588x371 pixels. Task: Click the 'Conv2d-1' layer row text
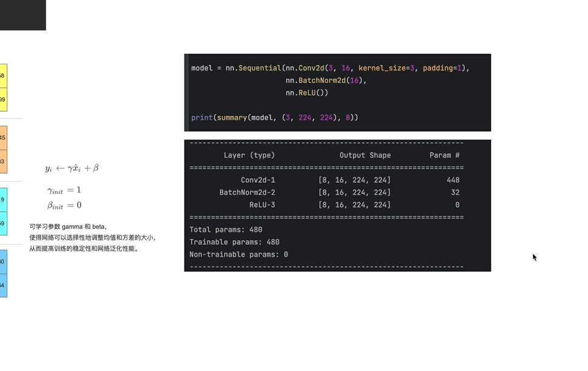tap(258, 180)
